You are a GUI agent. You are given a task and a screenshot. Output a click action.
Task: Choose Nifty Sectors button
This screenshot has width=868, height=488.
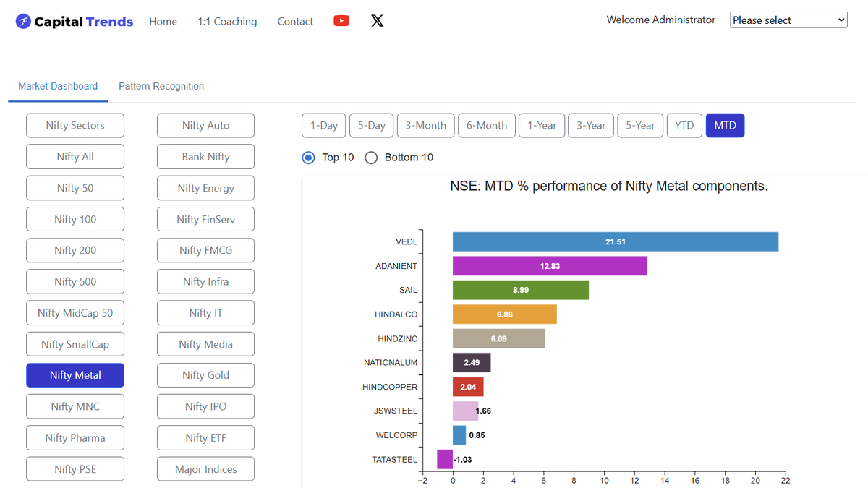75,126
